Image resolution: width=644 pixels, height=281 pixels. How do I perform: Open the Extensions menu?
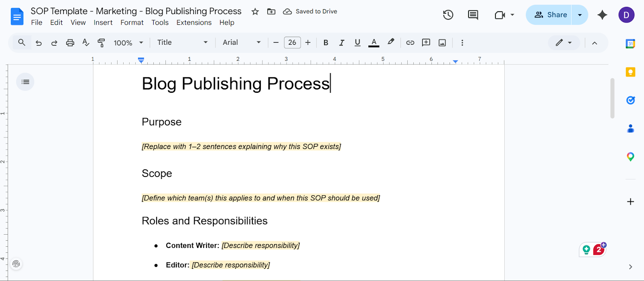coord(194,23)
